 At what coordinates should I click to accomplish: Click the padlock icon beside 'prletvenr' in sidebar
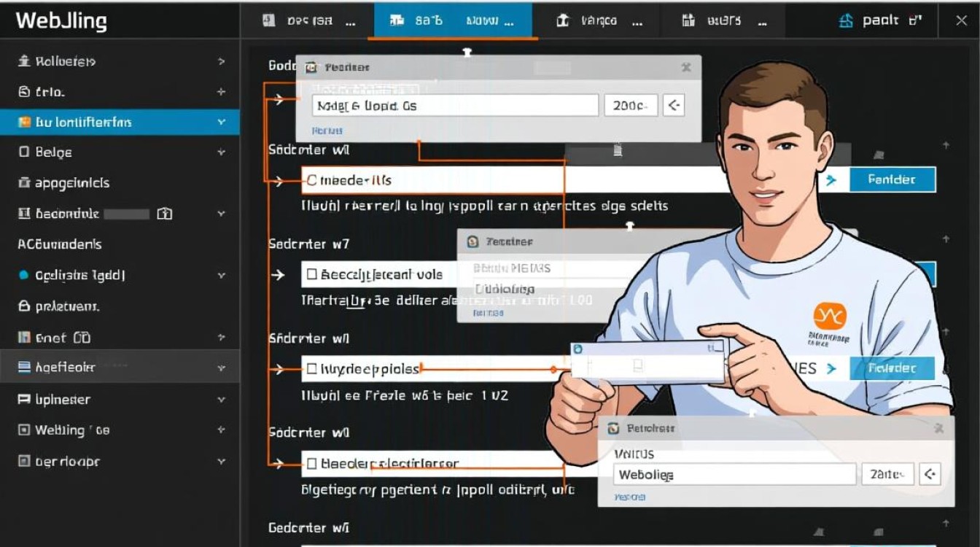23,306
